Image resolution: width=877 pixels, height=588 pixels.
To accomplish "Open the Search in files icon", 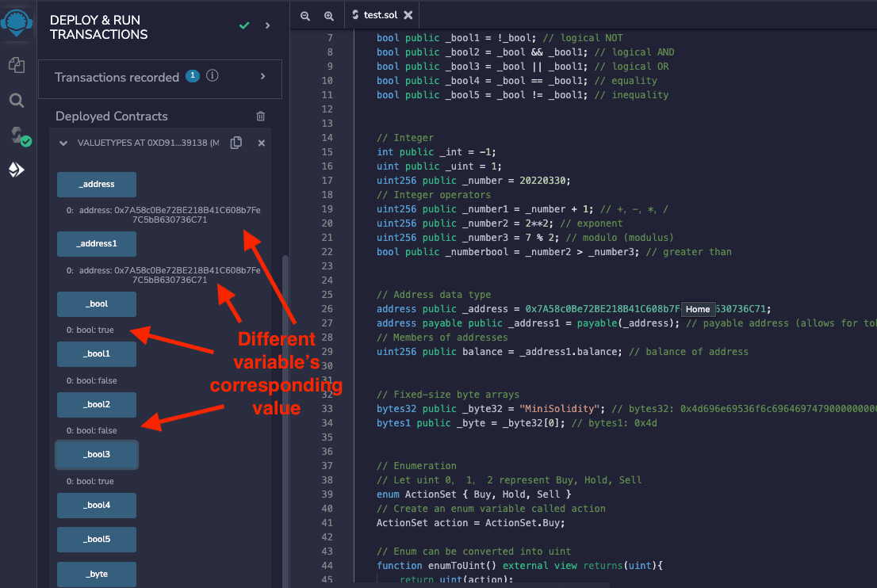I will click(x=17, y=101).
